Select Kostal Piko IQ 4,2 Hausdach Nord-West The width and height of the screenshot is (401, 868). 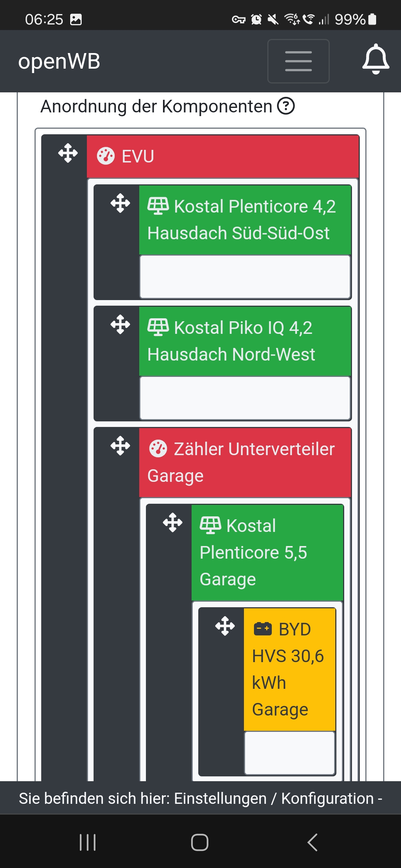pos(245,341)
